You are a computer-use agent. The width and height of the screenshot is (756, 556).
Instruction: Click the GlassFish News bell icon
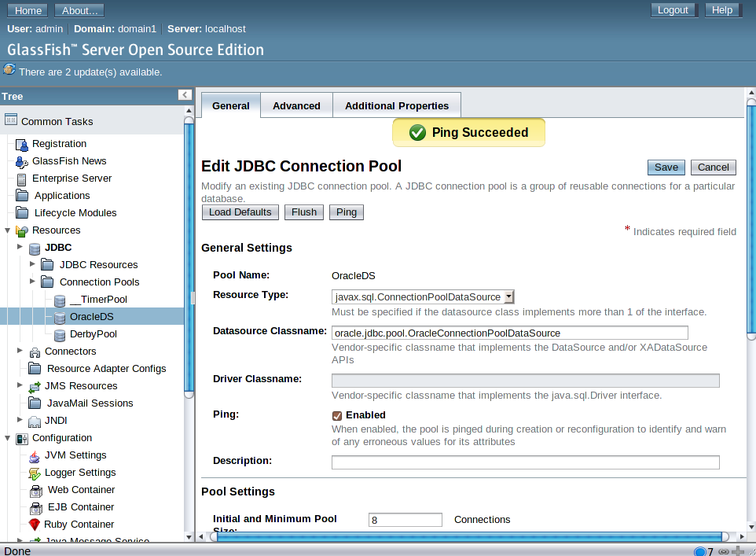click(x=22, y=161)
